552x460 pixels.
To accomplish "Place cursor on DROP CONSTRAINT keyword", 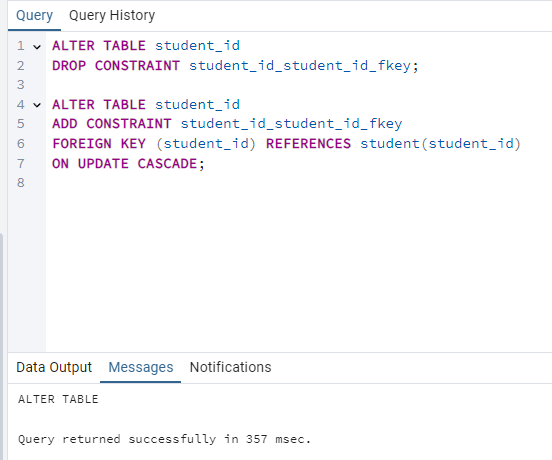I will click(116, 66).
